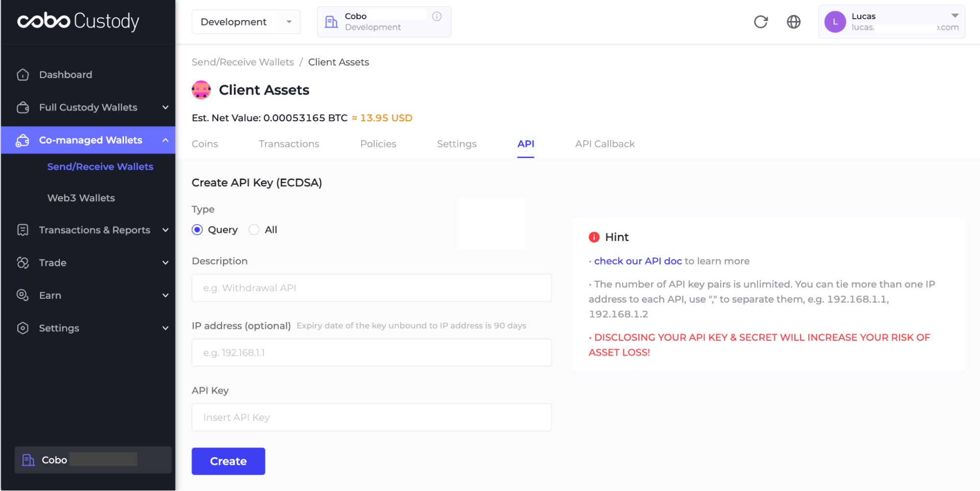This screenshot has width=980, height=491.
Task: Open the wallet Settings tab
Action: pyautogui.click(x=457, y=144)
